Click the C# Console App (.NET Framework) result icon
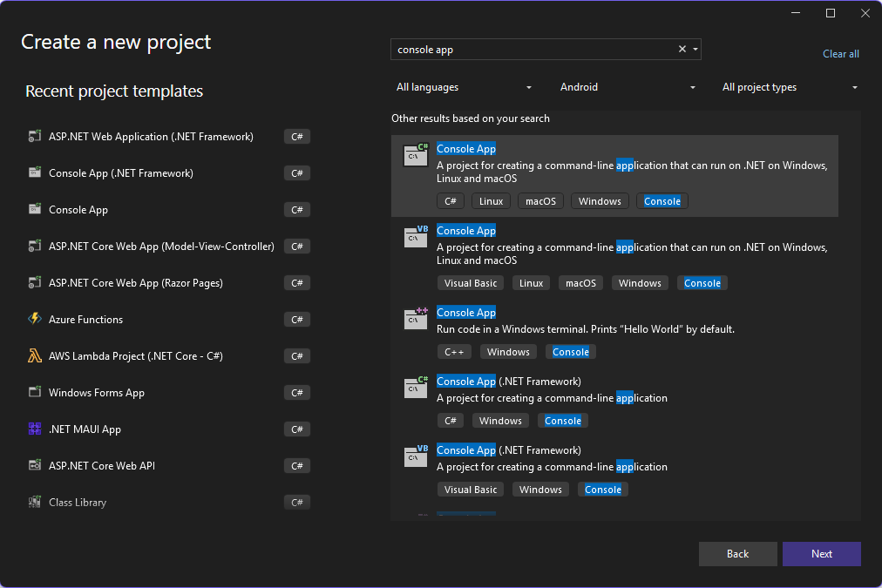The height and width of the screenshot is (588, 882). coord(416,387)
